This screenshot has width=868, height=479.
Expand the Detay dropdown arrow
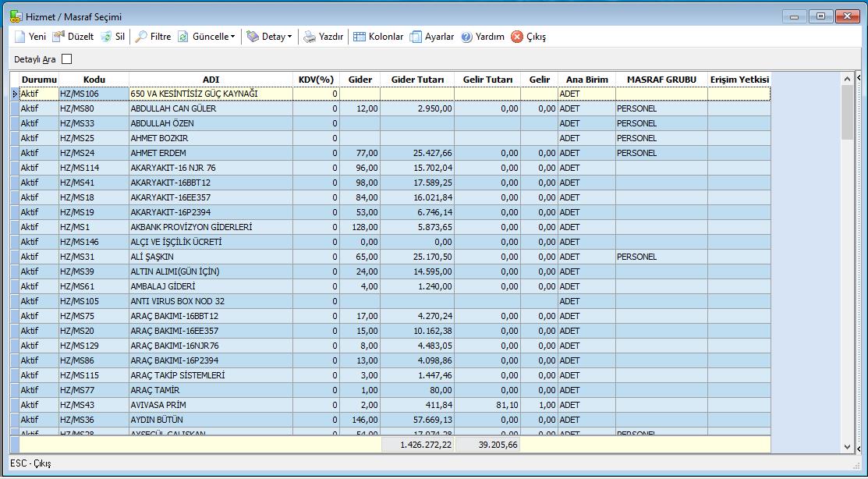tap(289, 37)
